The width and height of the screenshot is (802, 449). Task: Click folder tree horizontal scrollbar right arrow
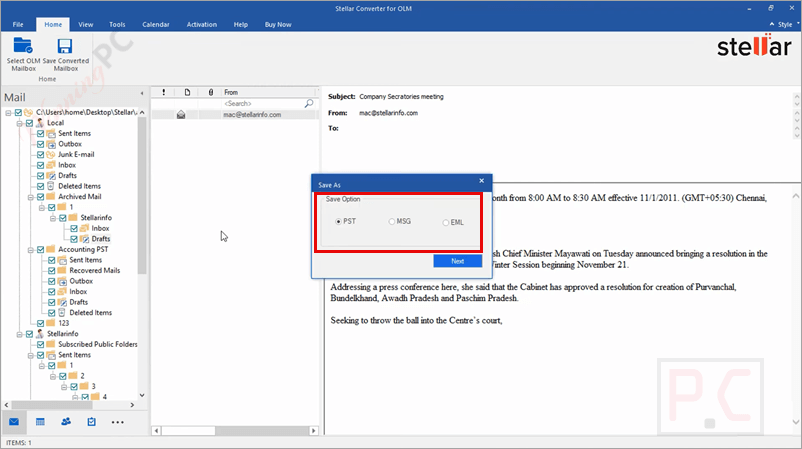coord(132,405)
